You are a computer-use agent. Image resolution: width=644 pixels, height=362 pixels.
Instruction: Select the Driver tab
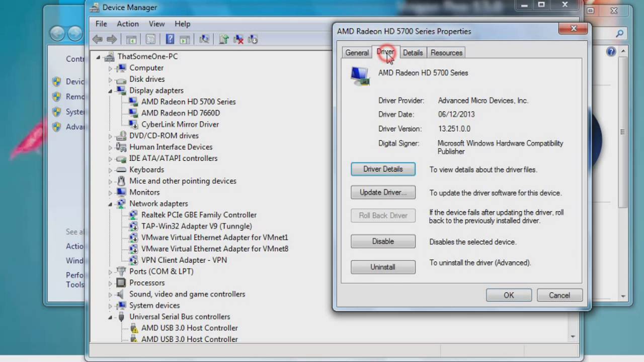(x=385, y=52)
